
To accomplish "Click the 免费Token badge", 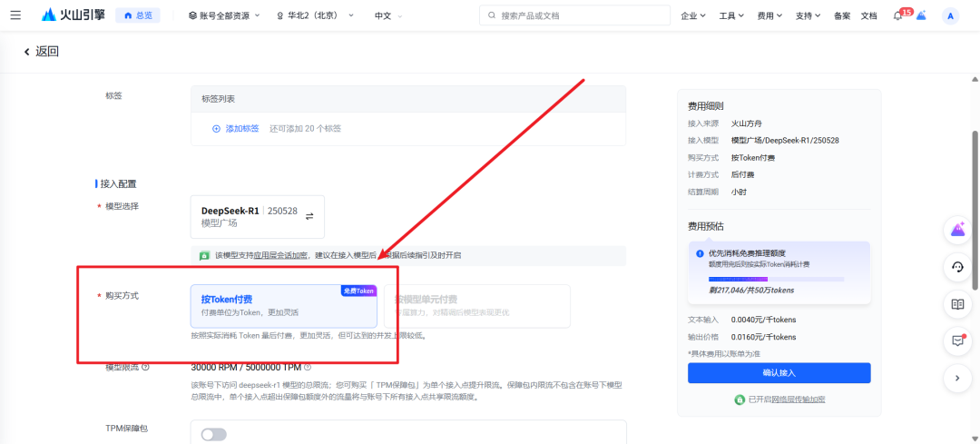I will pos(358,291).
